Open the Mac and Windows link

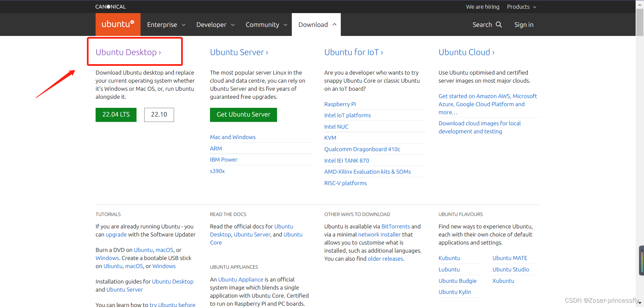click(x=233, y=137)
